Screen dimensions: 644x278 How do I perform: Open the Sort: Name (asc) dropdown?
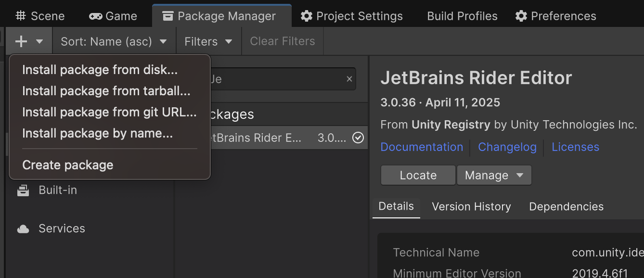[114, 41]
